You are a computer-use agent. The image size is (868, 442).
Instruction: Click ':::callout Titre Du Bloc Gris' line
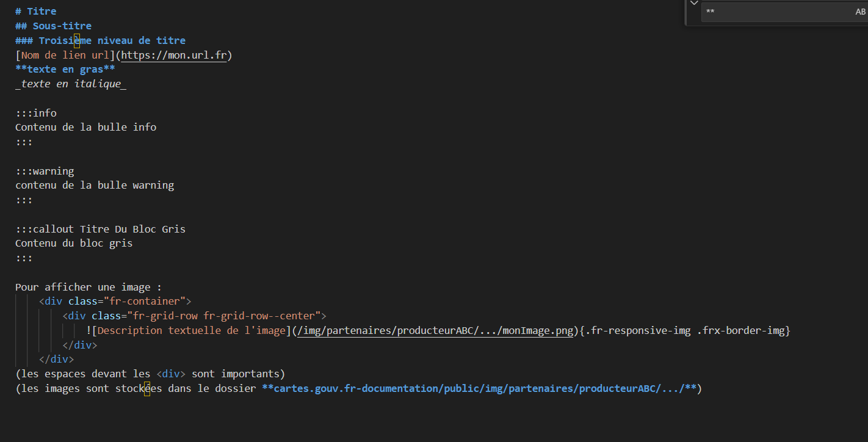pyautogui.click(x=101, y=230)
